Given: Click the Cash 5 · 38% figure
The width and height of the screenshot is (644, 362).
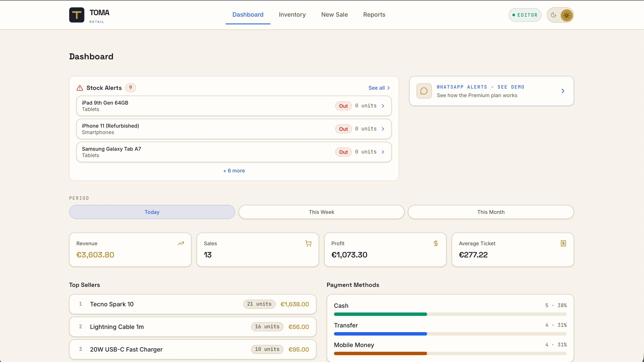Looking at the screenshot, I should [556, 305].
